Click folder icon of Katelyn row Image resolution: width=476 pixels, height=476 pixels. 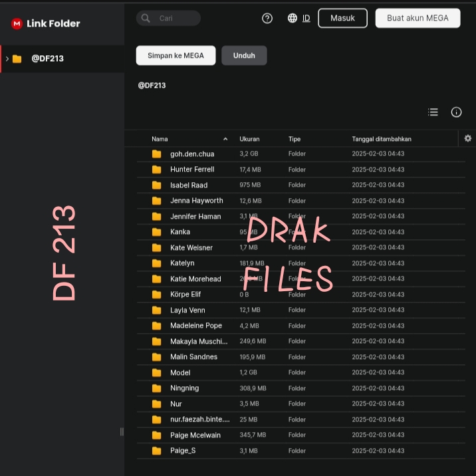[156, 263]
